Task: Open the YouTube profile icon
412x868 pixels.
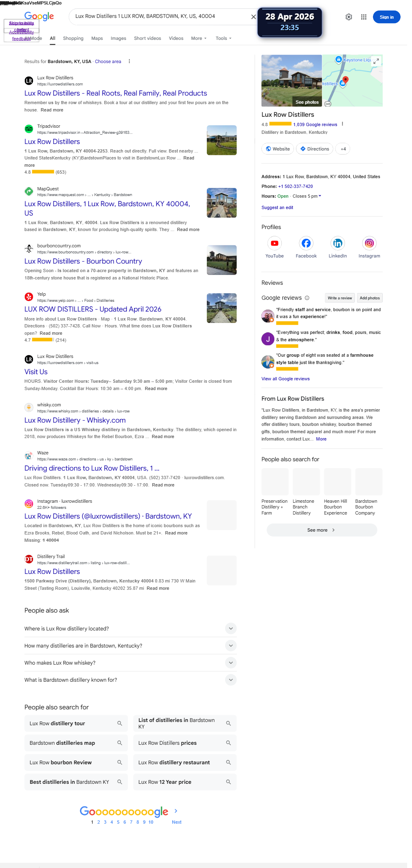Action: (x=275, y=243)
